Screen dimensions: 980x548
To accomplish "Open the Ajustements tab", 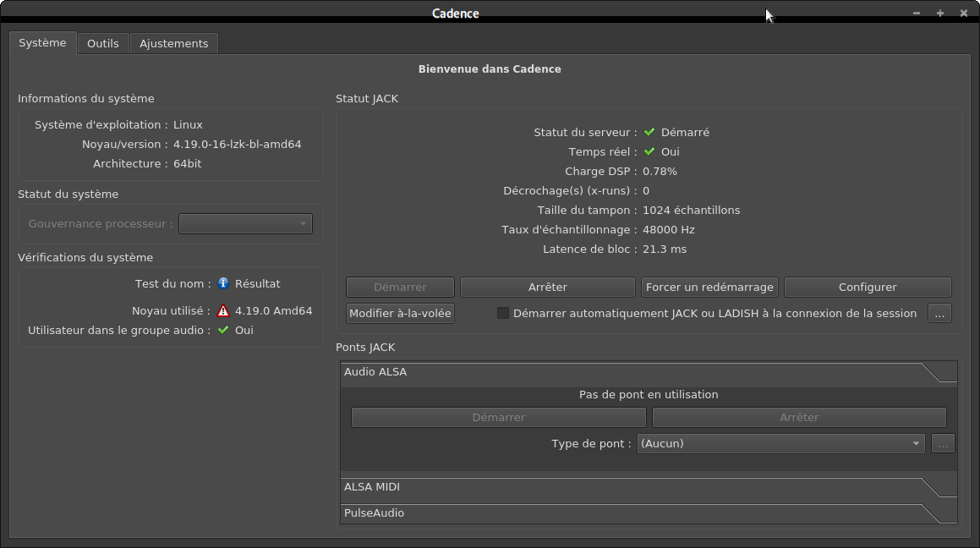I will click(x=174, y=43).
